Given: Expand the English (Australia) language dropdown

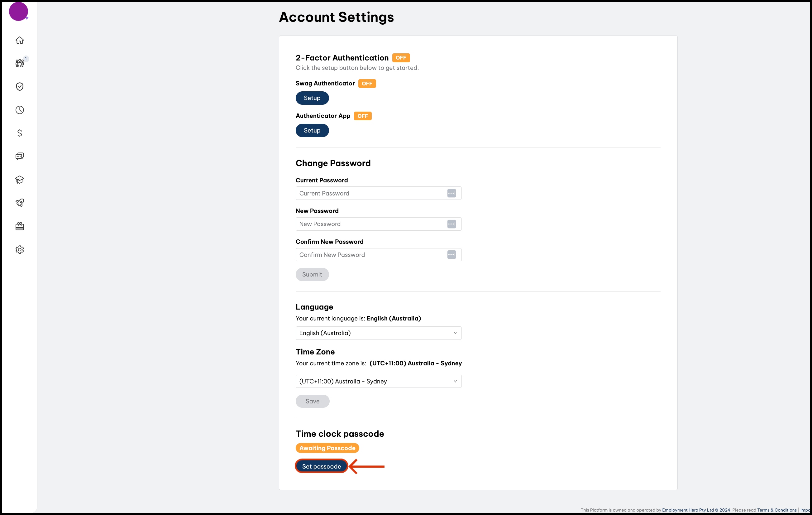Looking at the screenshot, I should click(x=378, y=333).
